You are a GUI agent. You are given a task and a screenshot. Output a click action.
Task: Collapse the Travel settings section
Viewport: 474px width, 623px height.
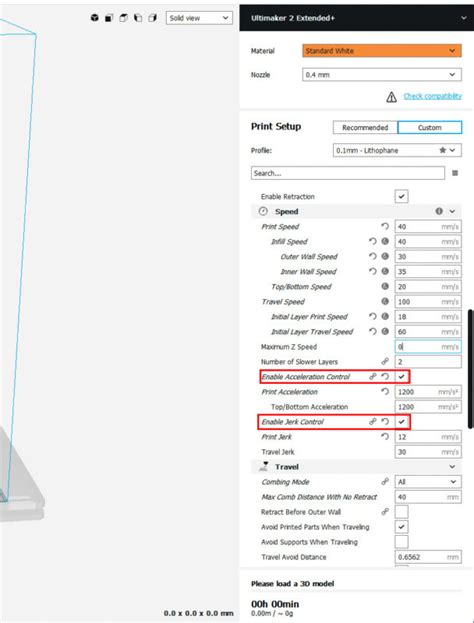(452, 467)
